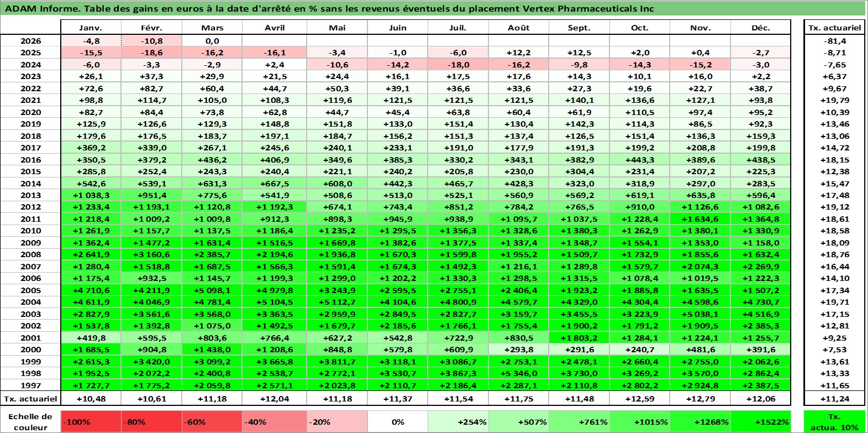Select cell +240,7 in the 2000 row

point(640,349)
